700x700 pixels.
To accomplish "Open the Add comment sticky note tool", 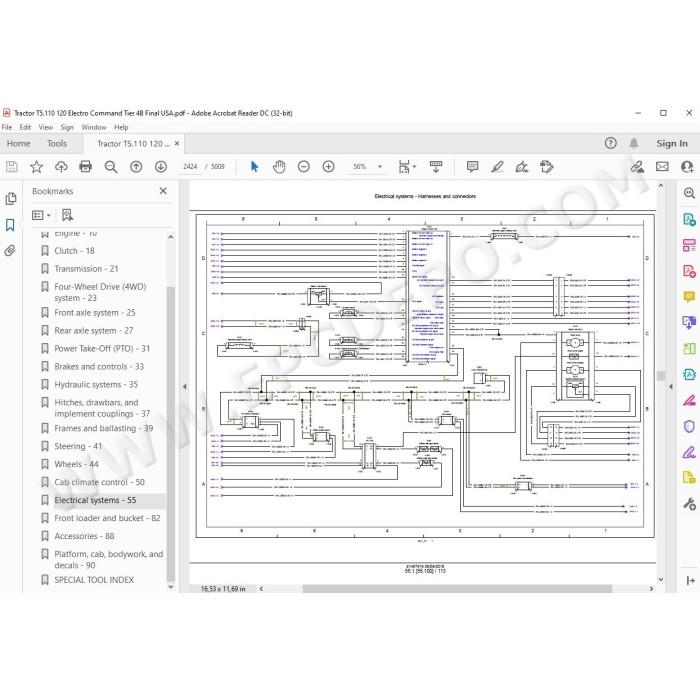I will coord(472,167).
